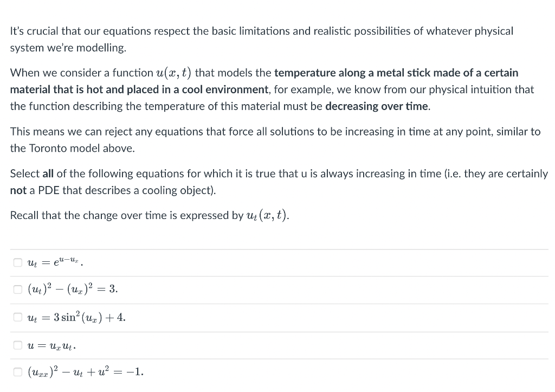Click the divider line above the answer options
Screen dimensions: 555x392
coord(277,249)
